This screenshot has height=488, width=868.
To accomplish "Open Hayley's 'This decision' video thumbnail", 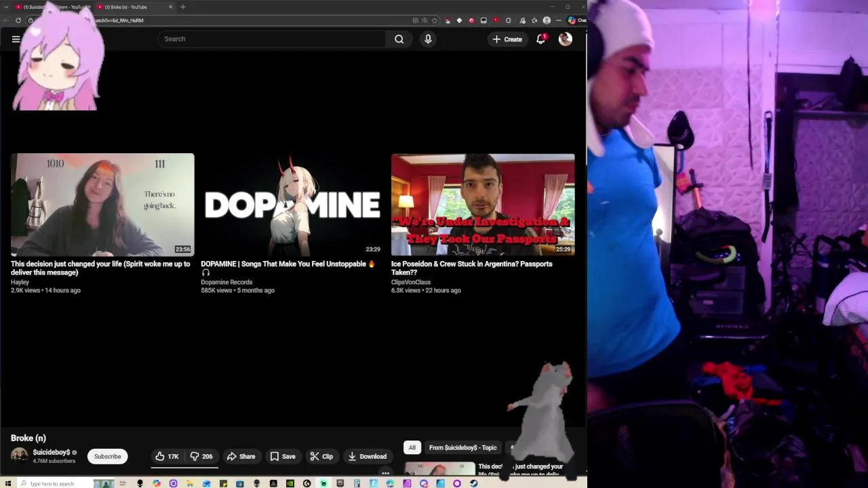I will click(102, 205).
